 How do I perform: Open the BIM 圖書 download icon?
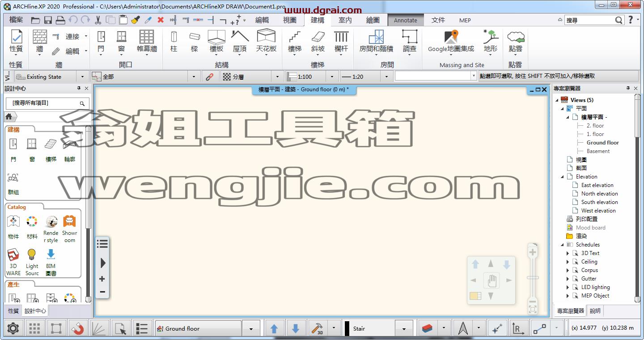[51, 263]
